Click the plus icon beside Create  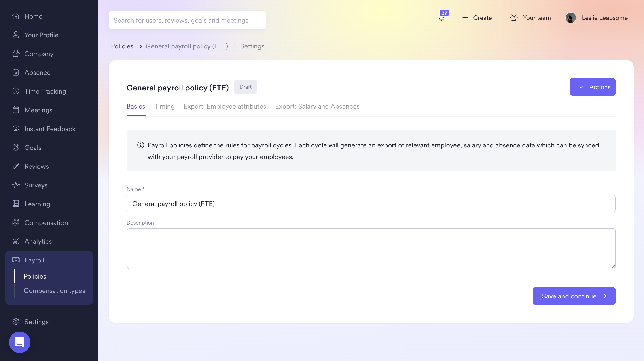(465, 18)
